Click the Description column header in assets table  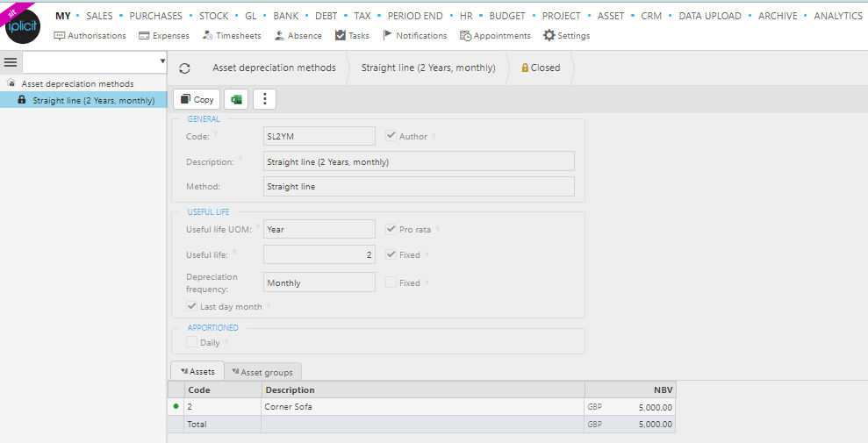point(423,389)
